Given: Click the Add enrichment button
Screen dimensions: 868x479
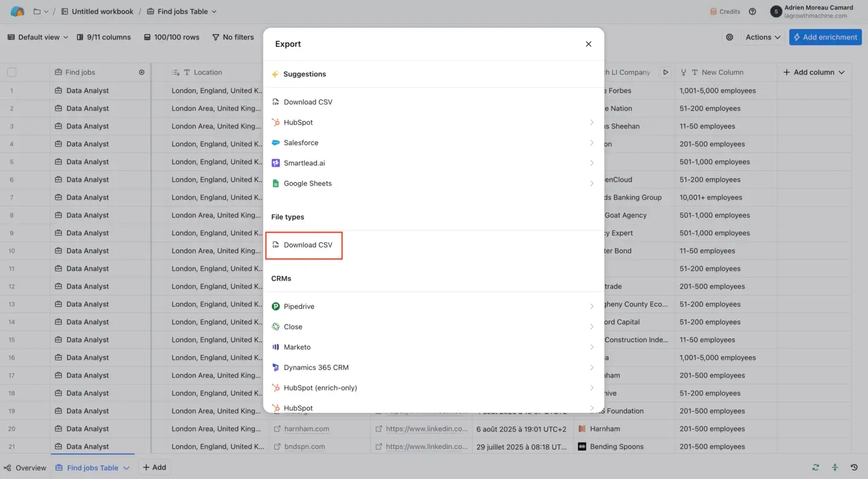Looking at the screenshot, I should point(825,37).
